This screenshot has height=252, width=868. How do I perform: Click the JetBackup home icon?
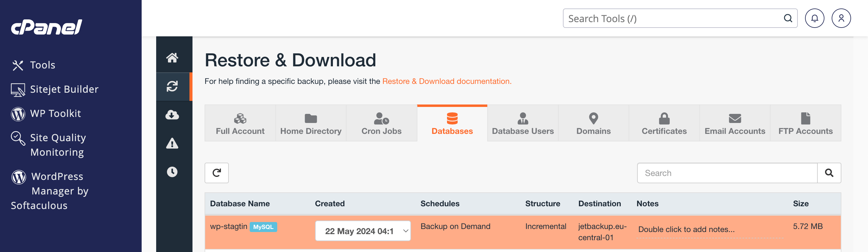(x=172, y=58)
